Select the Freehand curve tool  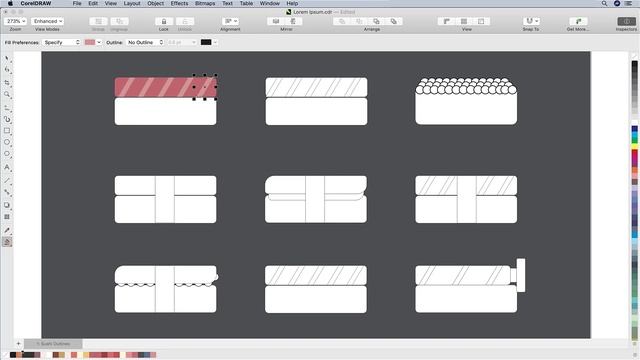7,108
